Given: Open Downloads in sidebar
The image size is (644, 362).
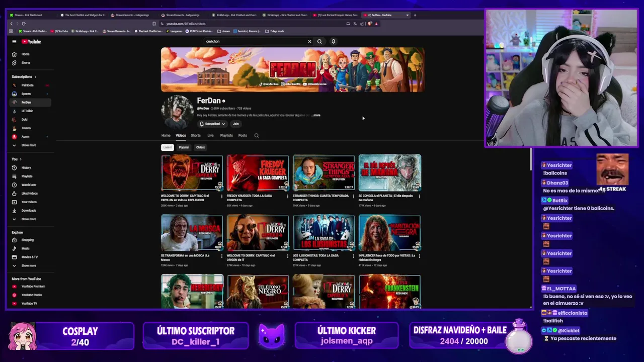Looking at the screenshot, I should 30,211.
